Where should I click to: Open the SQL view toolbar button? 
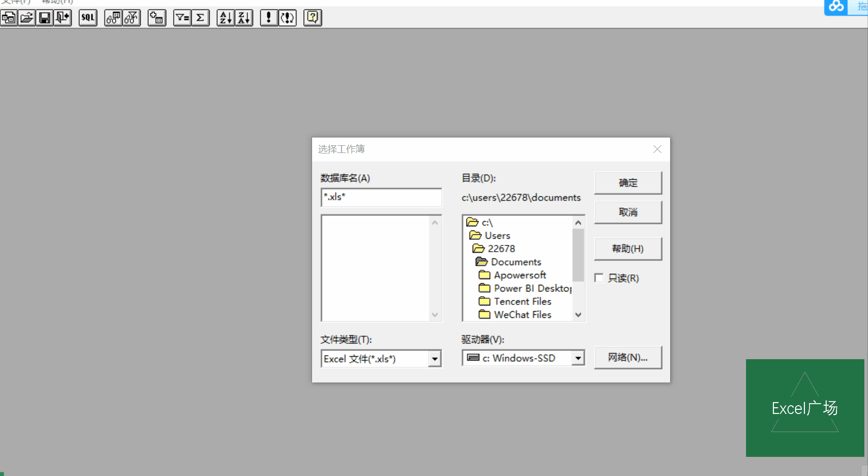point(88,18)
